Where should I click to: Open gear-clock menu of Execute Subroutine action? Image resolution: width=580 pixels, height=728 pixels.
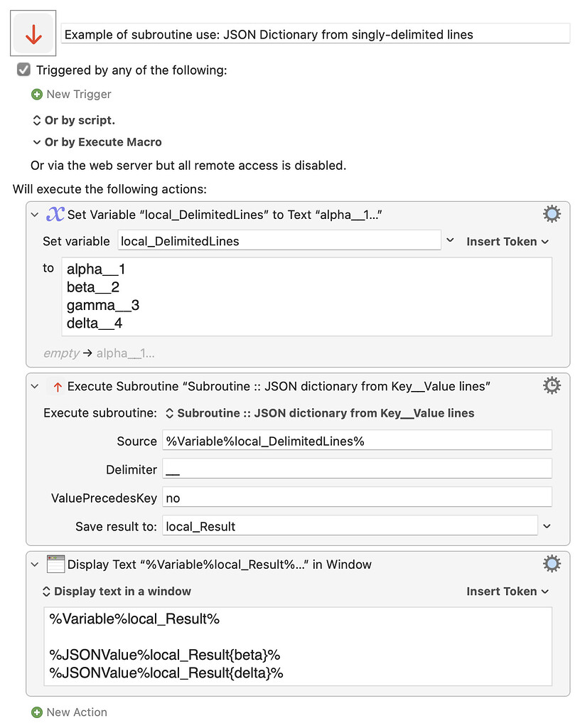click(552, 385)
